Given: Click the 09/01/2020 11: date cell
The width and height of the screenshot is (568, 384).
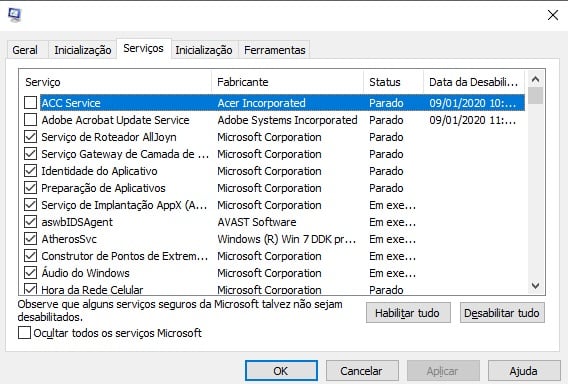Looking at the screenshot, I should (x=473, y=120).
